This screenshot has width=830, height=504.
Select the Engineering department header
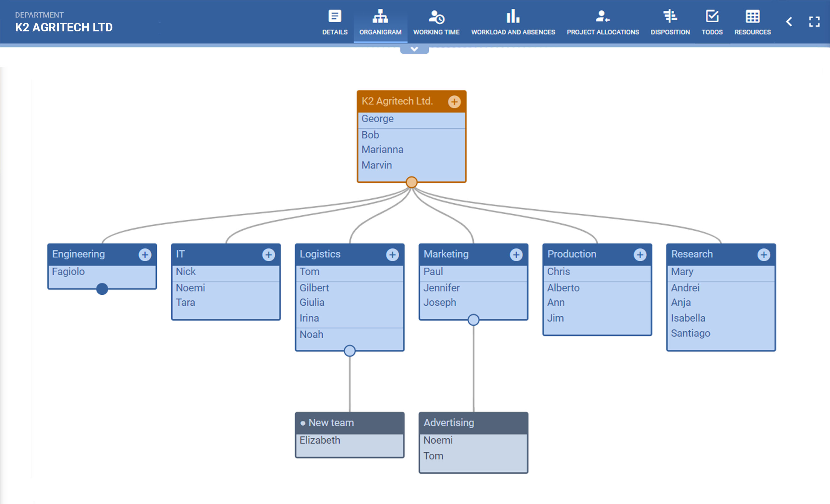click(x=102, y=254)
